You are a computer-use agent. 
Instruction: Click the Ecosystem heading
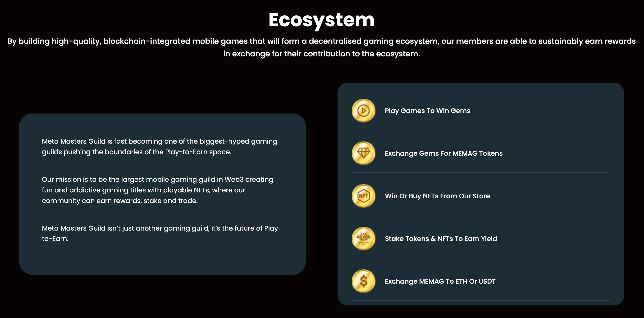click(321, 20)
